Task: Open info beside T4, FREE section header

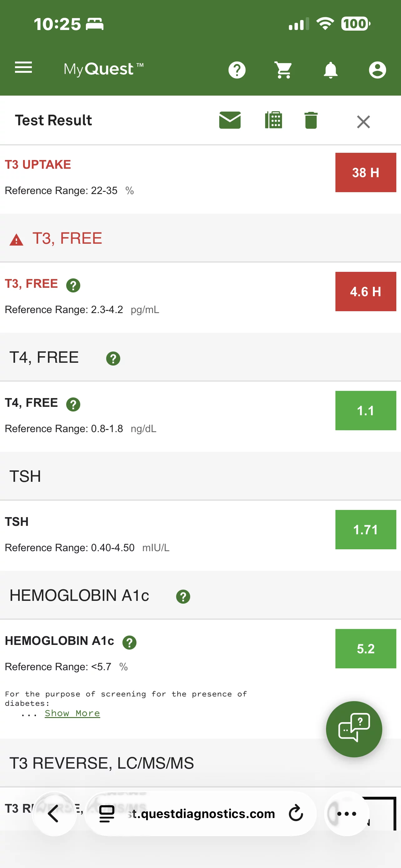Action: point(113,359)
